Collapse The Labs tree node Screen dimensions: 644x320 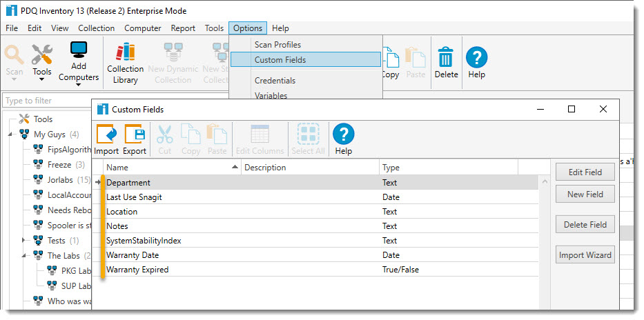(23, 256)
